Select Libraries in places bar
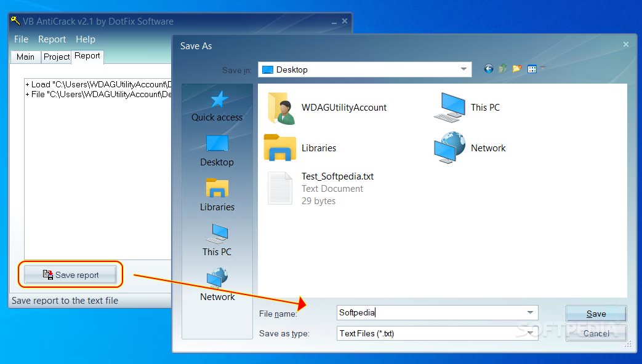The width and height of the screenshot is (642, 364). coord(217,196)
